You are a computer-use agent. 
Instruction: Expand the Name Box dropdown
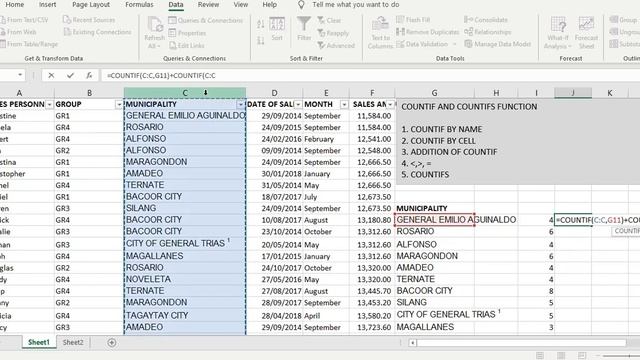(20, 75)
